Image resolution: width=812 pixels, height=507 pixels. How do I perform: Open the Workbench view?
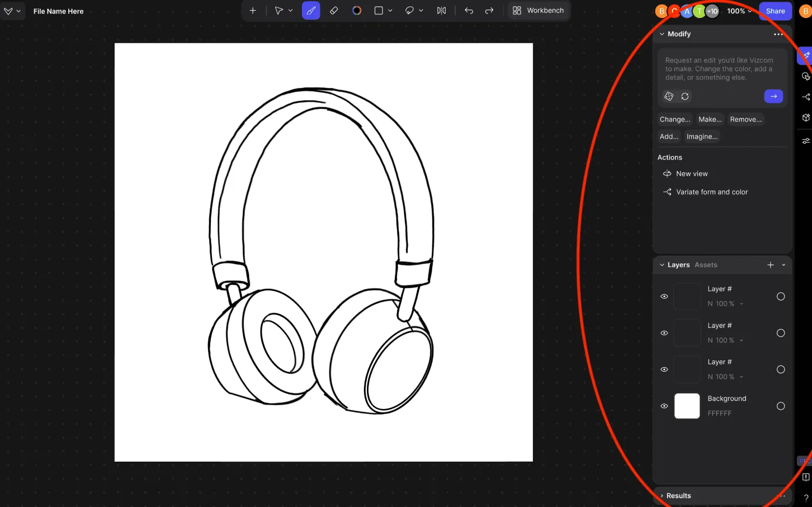coord(539,11)
